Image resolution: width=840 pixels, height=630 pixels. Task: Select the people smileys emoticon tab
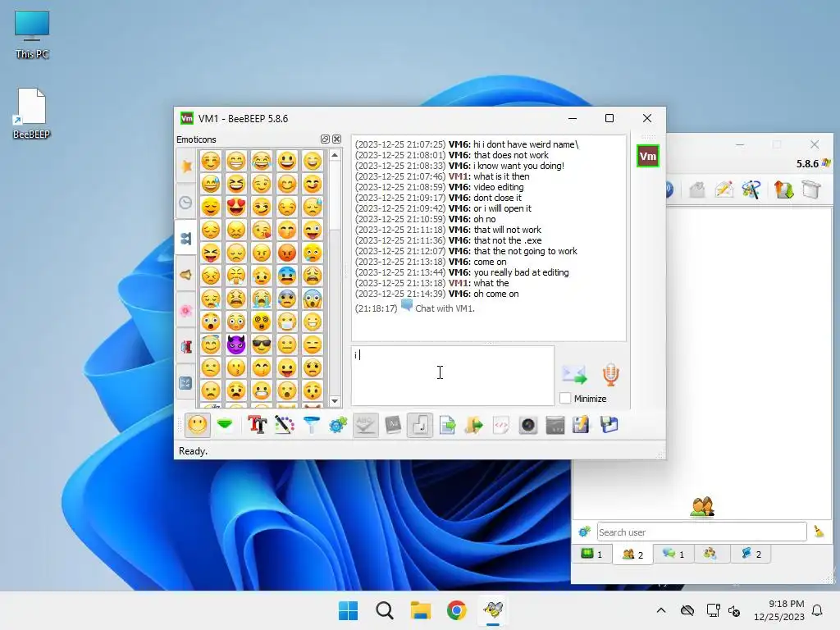pyautogui.click(x=186, y=239)
